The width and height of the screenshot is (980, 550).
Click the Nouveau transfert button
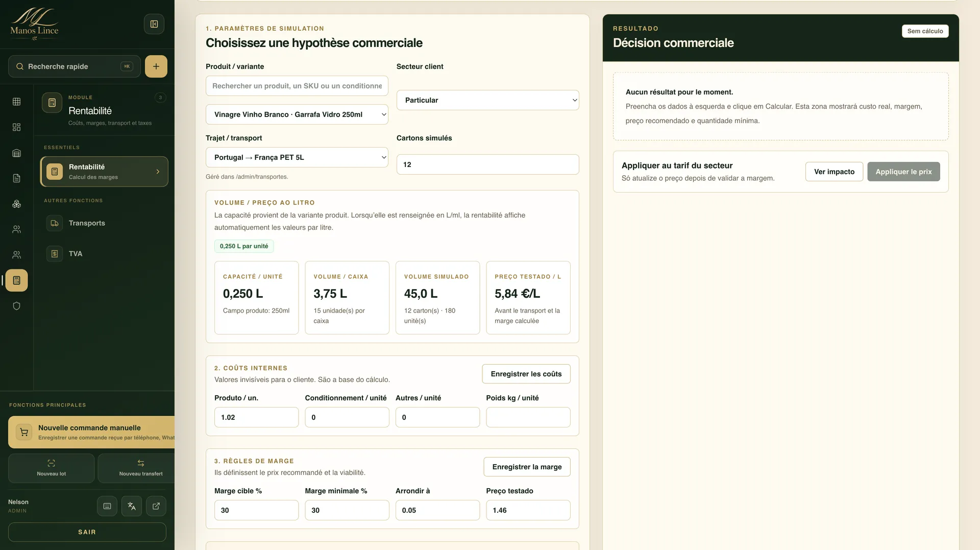[136, 468]
